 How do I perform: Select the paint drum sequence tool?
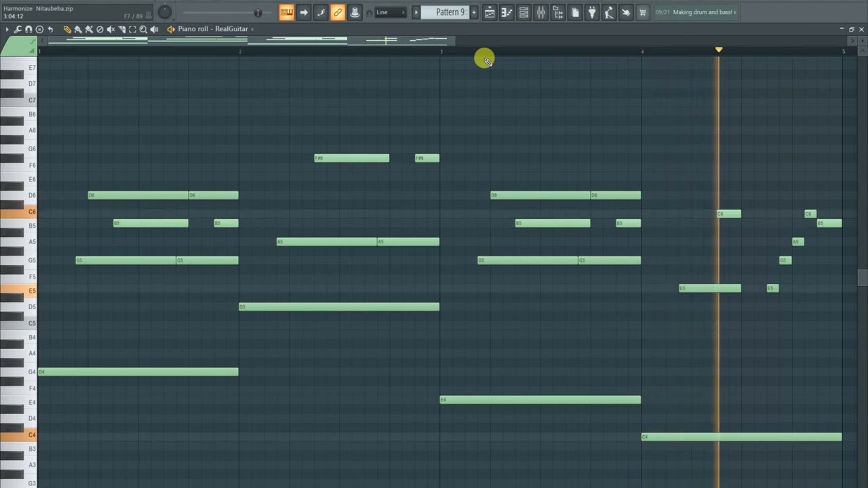point(89,29)
